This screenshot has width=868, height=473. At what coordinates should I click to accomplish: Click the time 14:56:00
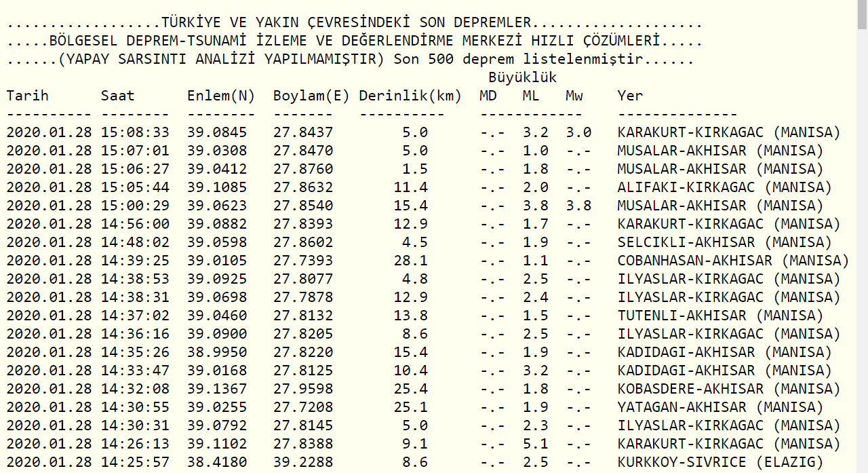click(135, 224)
